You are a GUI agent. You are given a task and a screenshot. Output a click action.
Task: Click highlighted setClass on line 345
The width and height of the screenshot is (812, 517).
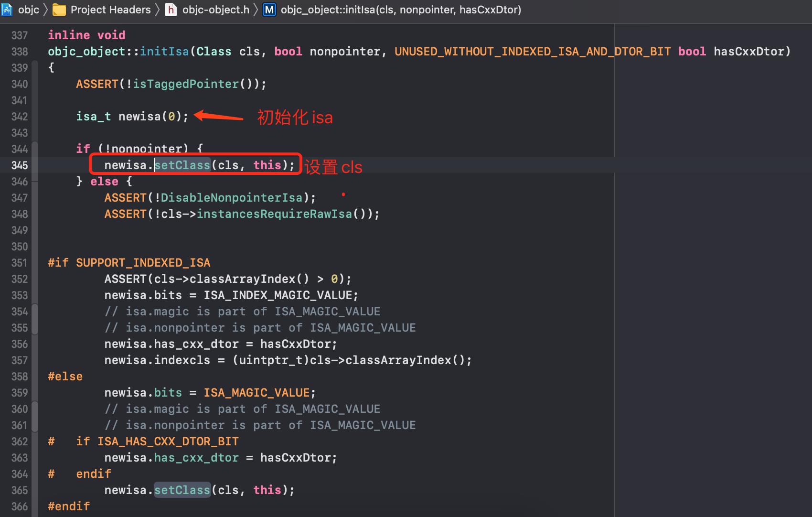click(182, 165)
